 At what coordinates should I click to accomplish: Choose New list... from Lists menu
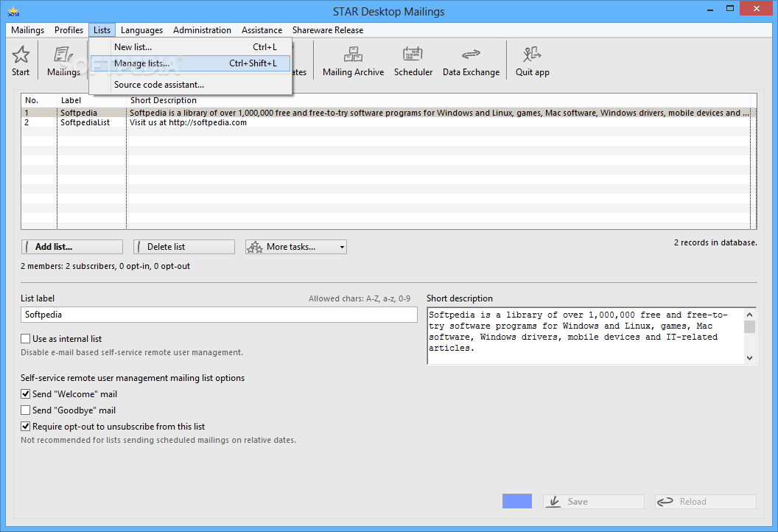click(x=191, y=47)
